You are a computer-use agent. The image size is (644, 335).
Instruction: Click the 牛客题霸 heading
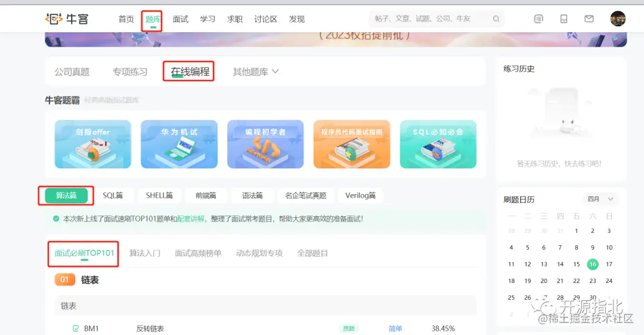coord(63,100)
